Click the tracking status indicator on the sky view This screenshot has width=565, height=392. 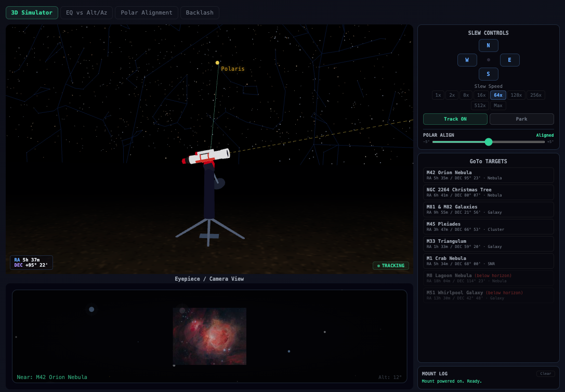pos(390,265)
